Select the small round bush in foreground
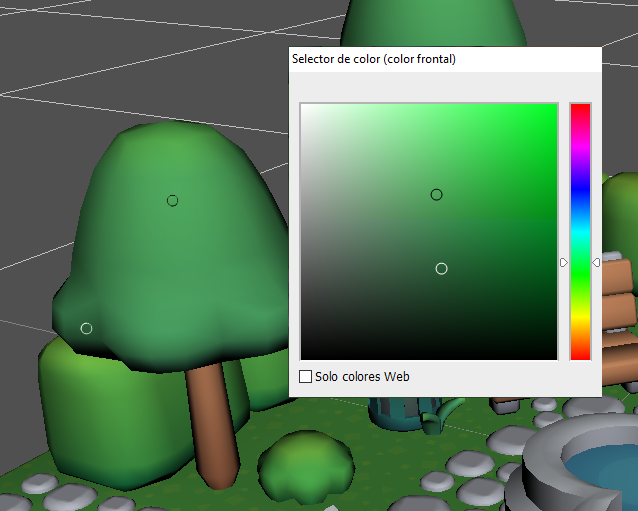638x511 pixels. click(x=306, y=464)
